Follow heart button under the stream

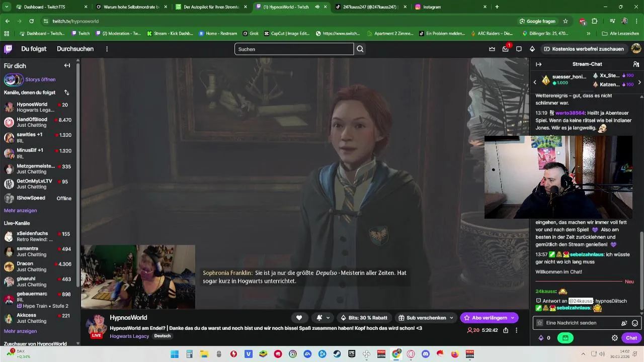coord(299,318)
